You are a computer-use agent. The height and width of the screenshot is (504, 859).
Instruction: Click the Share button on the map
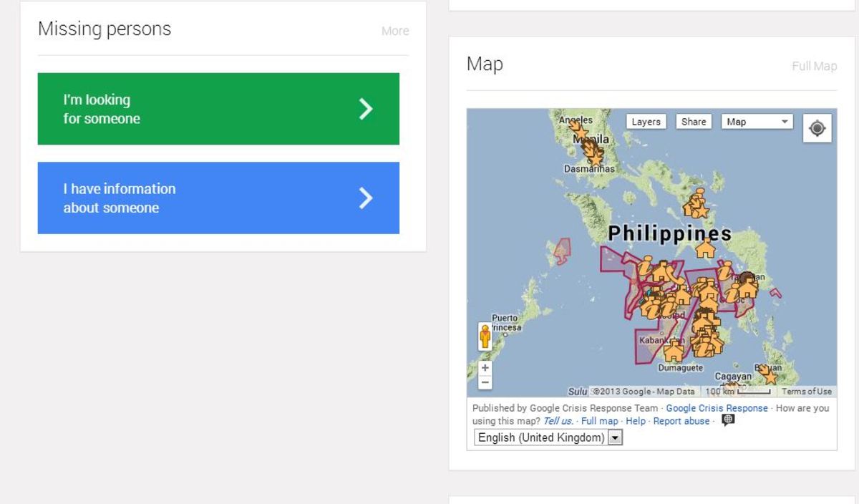click(x=693, y=122)
